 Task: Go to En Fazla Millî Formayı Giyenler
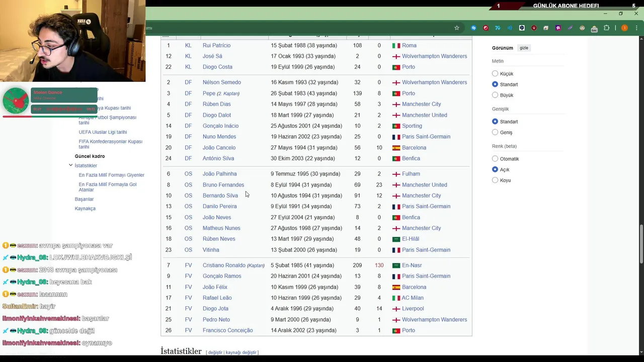point(111,175)
